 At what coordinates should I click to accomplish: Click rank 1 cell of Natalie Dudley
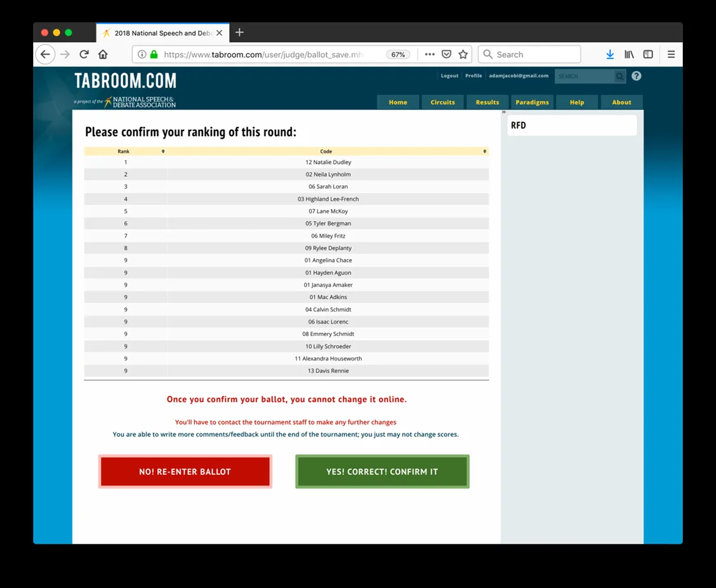coord(125,162)
